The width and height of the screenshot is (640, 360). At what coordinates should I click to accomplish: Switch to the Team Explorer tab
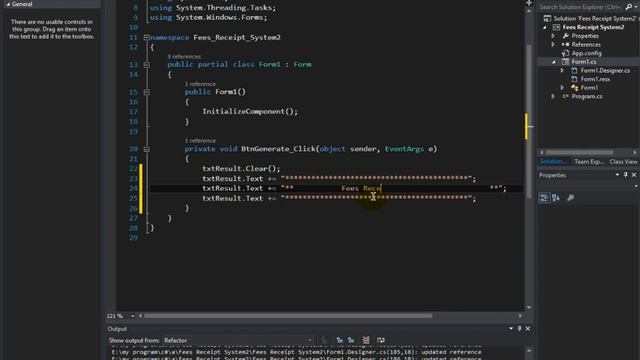coord(589,162)
